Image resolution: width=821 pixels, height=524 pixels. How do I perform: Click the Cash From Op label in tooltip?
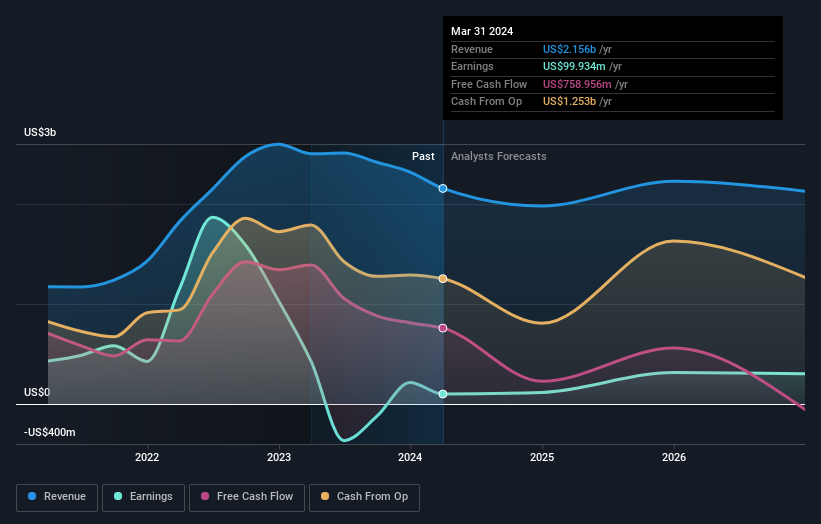pos(486,102)
